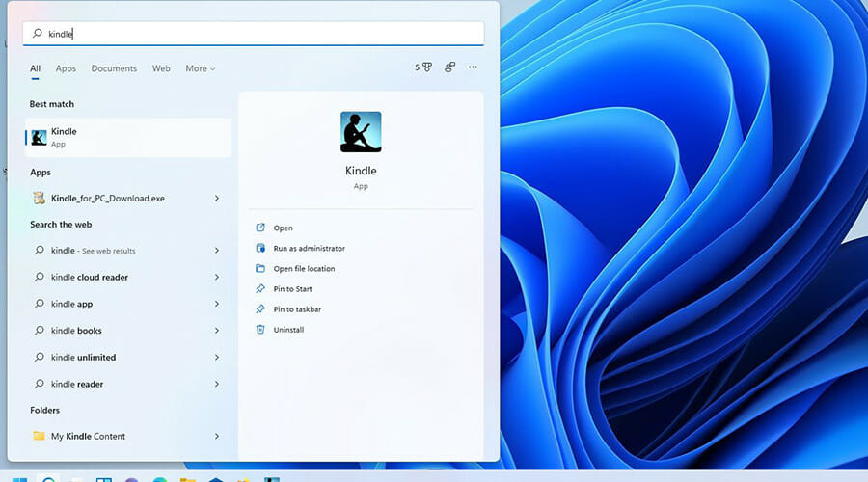Viewport: 868px width, 482px height.
Task: Click the Kindle title in preview pane
Action: coord(361,171)
